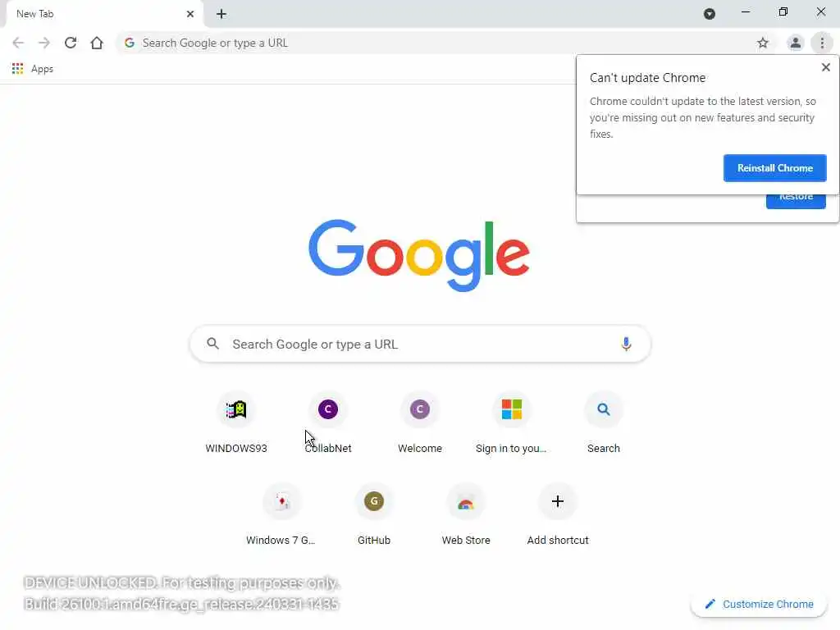The image size is (840, 630).
Task: Open the media control dropdown in title bar
Action: 710,14
